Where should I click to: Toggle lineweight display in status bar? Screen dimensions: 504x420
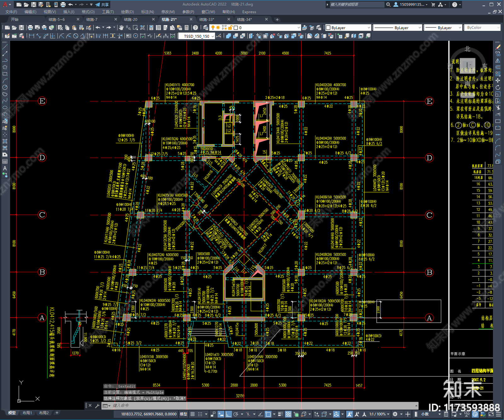[280, 414]
